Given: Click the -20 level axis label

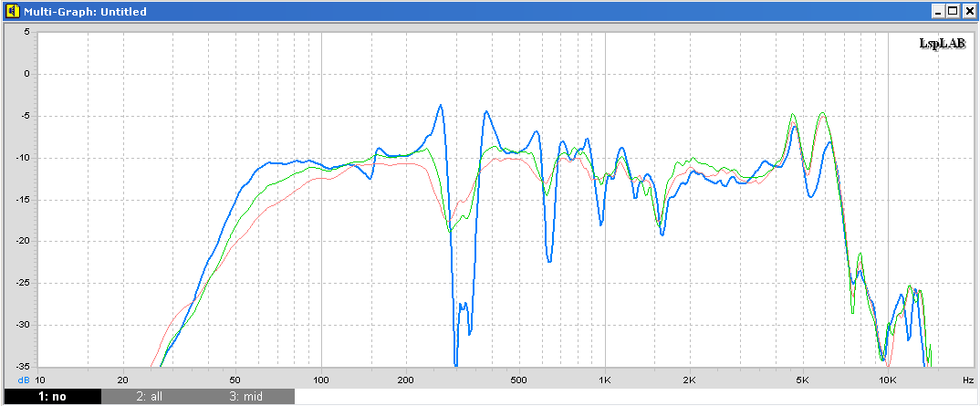Looking at the screenshot, I should (23, 241).
